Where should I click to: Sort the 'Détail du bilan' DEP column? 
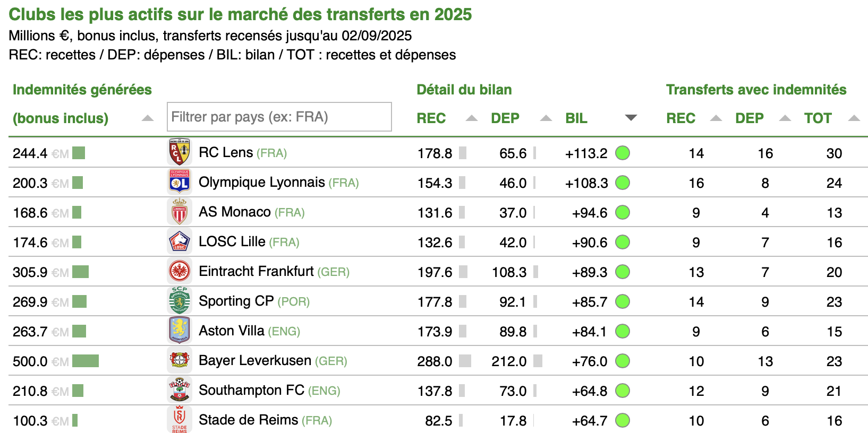click(546, 118)
